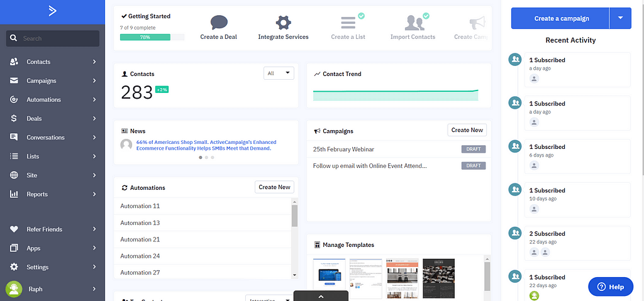
Task: Expand the bottom collapsed panel arrow
Action: 321,296
